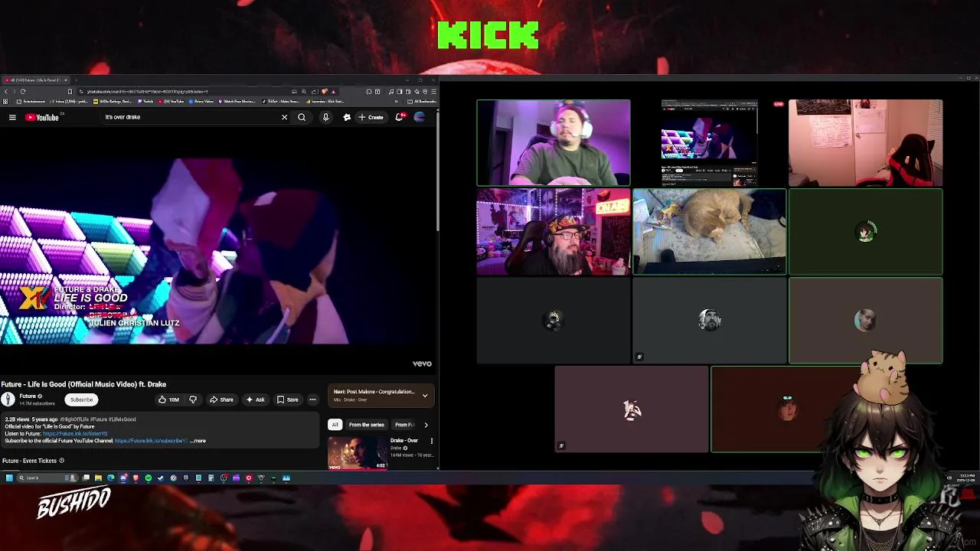Start voice search with microphone icon

point(325,117)
